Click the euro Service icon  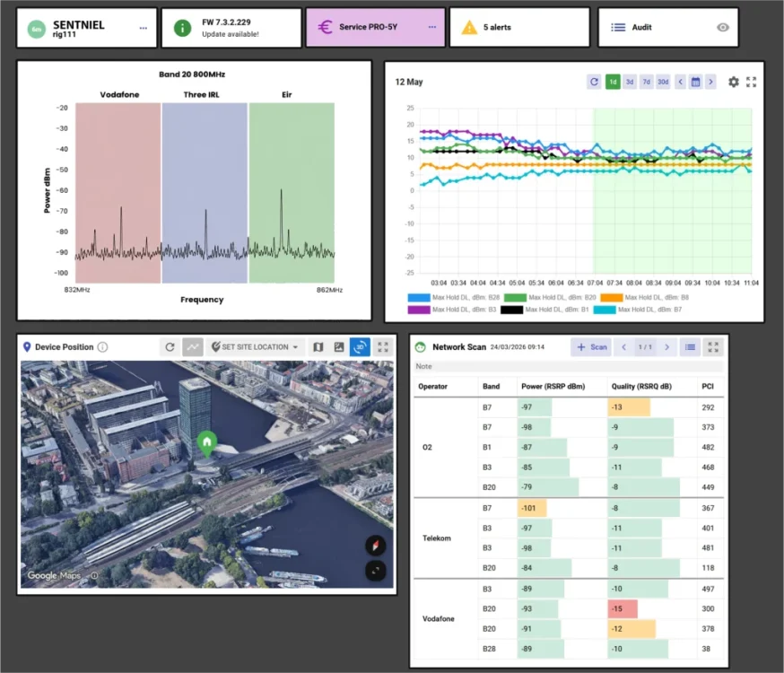(325, 27)
